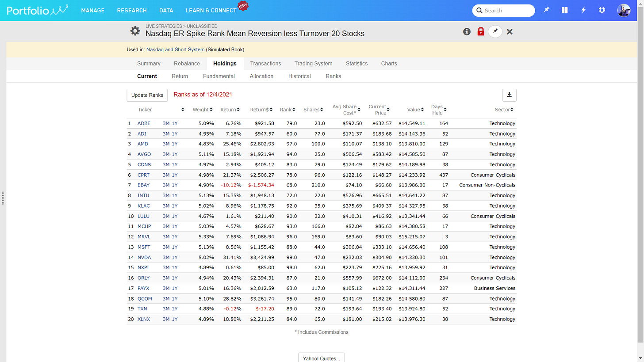Click MRVL's value $15,215.07
Viewport: 644px width, 362px height.
pos(412,237)
